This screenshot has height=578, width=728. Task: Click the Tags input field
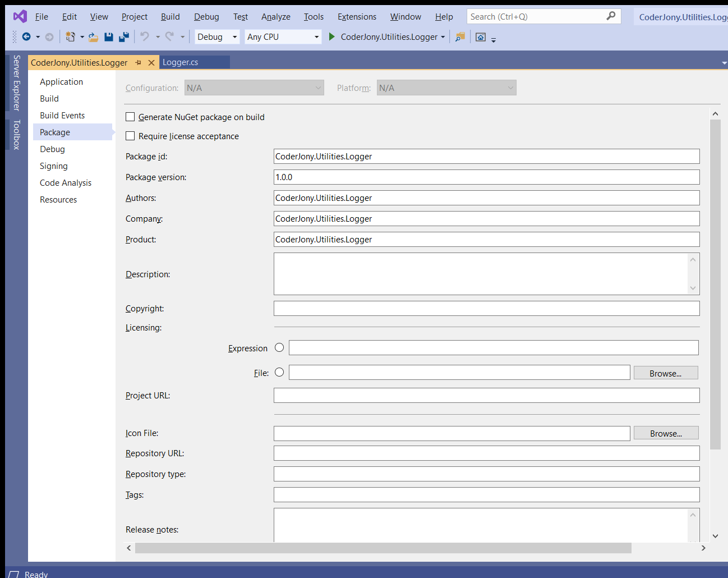click(487, 495)
